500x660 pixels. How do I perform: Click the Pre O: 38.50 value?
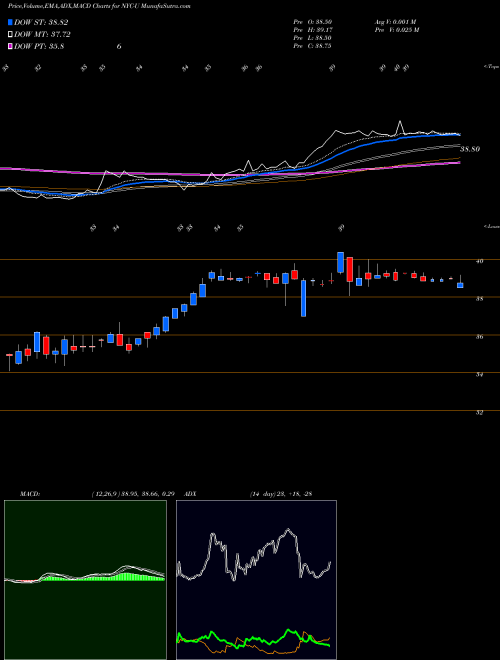312,21
